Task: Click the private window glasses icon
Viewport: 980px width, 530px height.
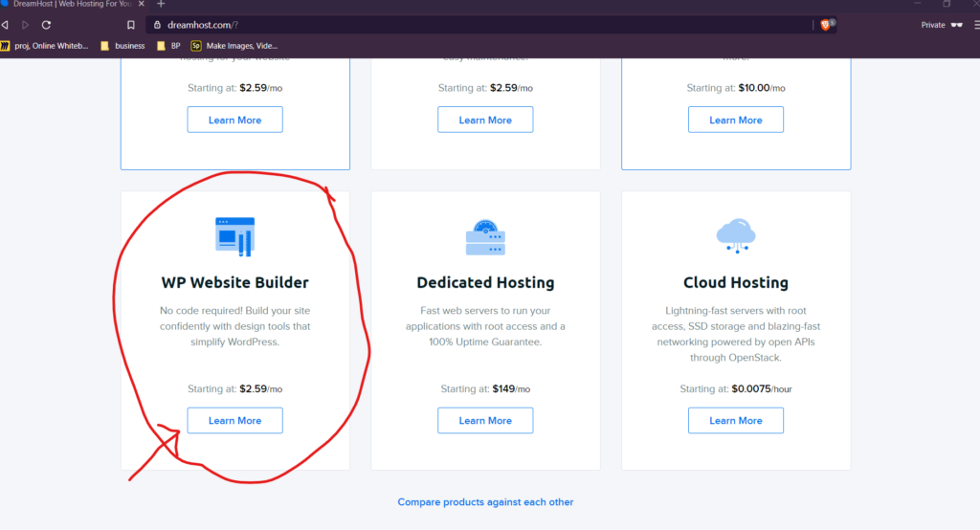Action: [x=956, y=25]
